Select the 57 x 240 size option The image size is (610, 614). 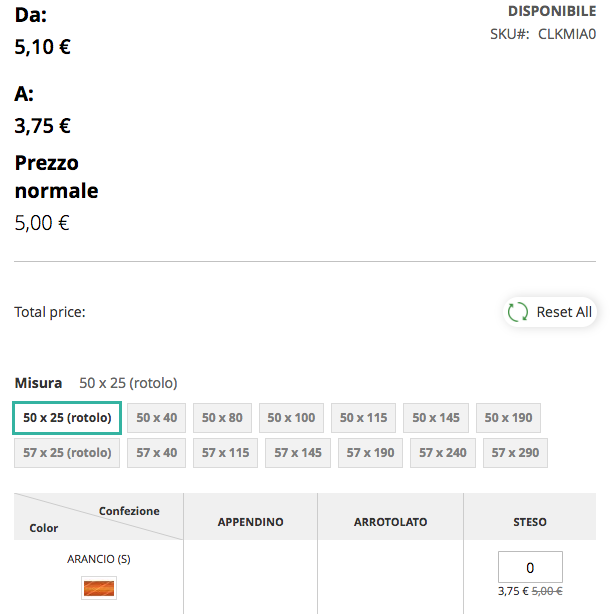443,453
